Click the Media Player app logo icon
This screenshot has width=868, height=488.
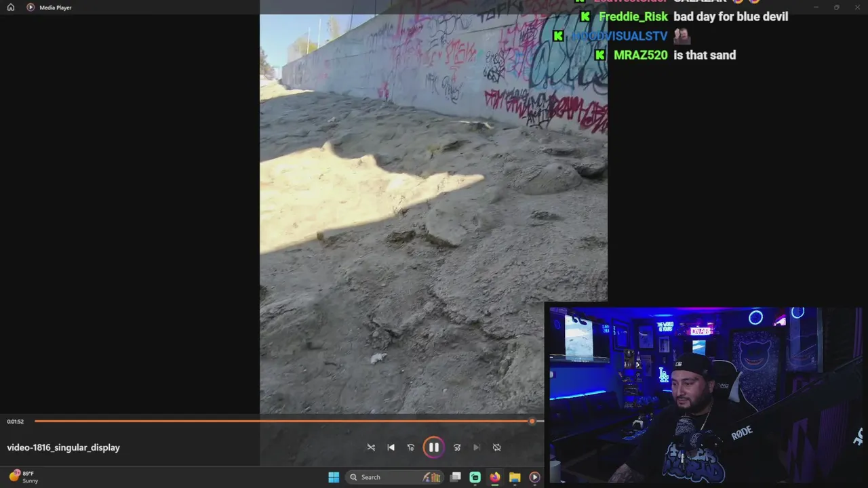31,7
